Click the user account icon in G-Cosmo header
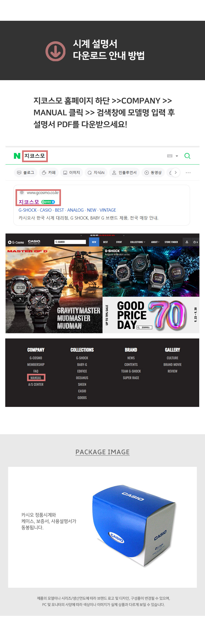 [187, 242]
